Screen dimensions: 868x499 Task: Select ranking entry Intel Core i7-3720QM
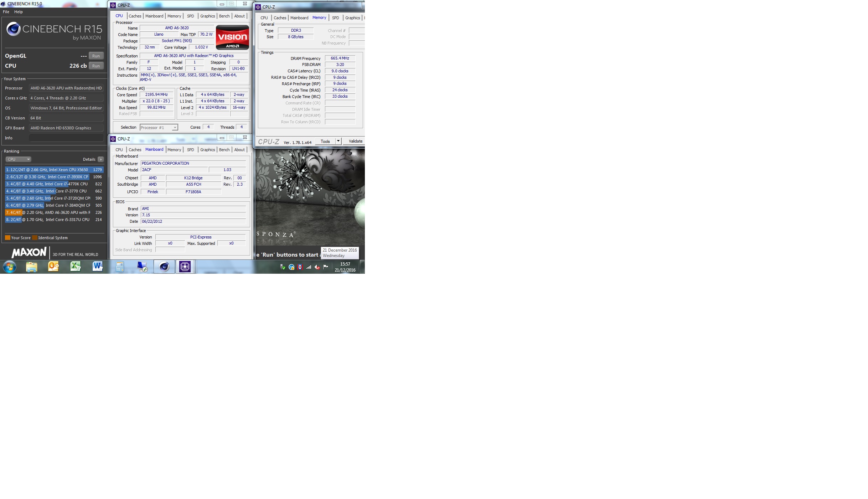pos(54,198)
